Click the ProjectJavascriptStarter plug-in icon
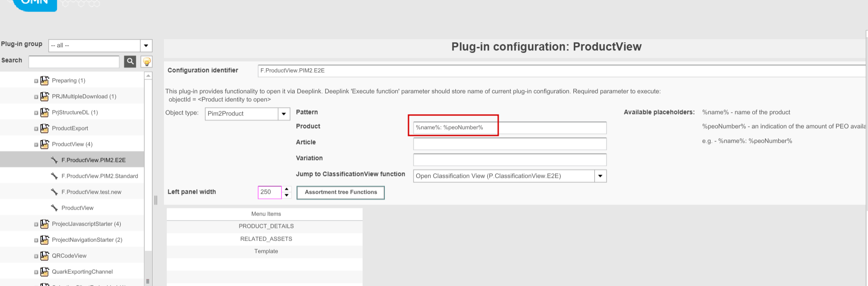The height and width of the screenshot is (286, 868). coord(45,224)
